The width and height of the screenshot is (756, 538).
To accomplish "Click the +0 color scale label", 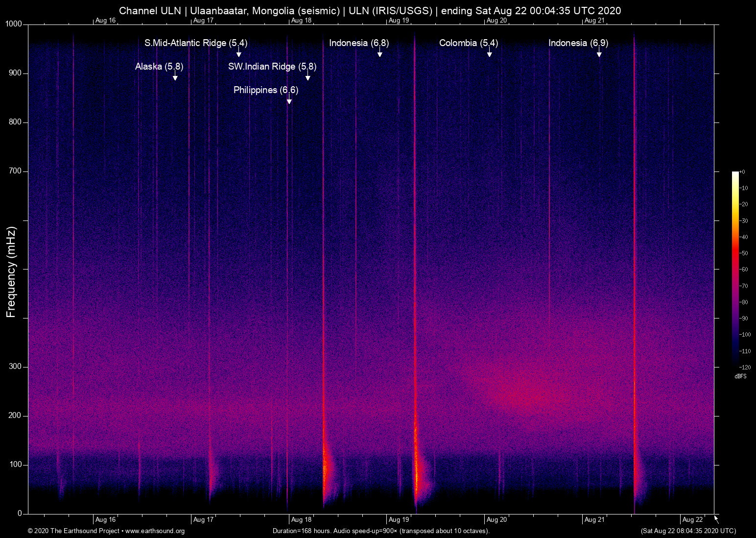I will pyautogui.click(x=742, y=172).
